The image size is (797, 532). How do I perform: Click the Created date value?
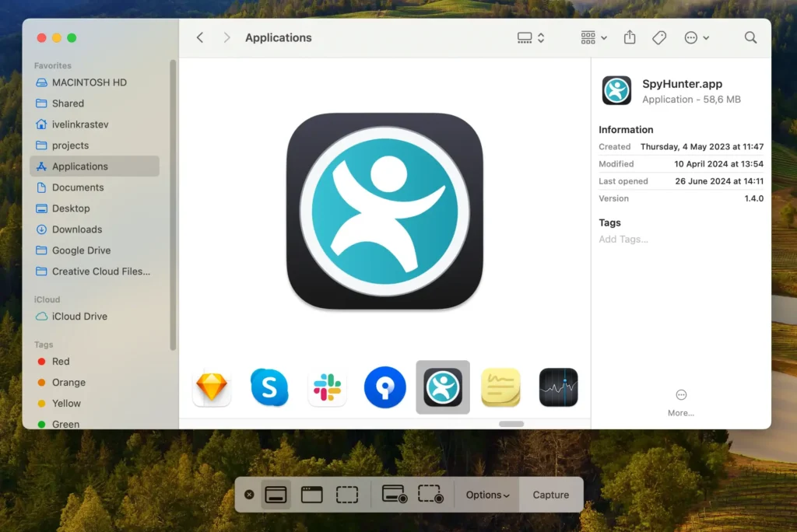point(702,147)
